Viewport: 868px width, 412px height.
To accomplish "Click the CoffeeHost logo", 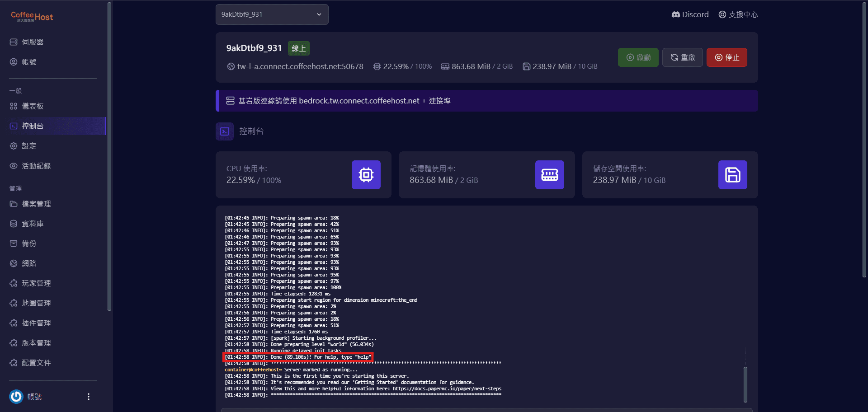I will [x=32, y=17].
